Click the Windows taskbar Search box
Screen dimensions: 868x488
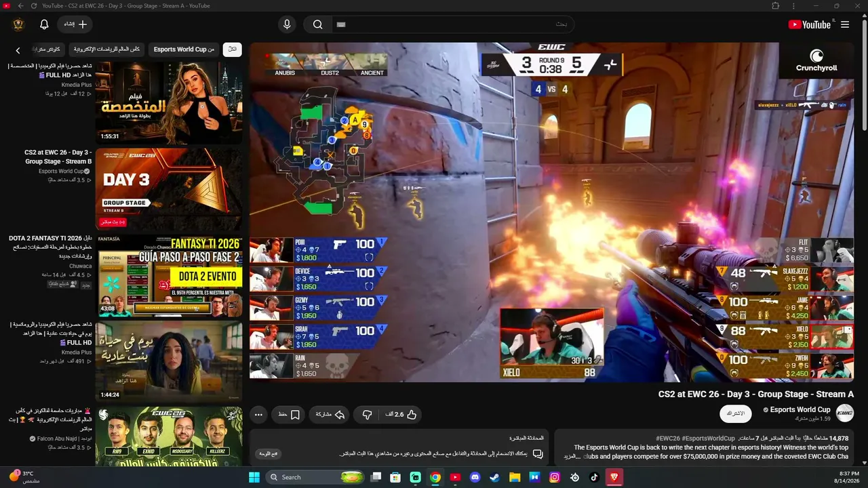316,477
